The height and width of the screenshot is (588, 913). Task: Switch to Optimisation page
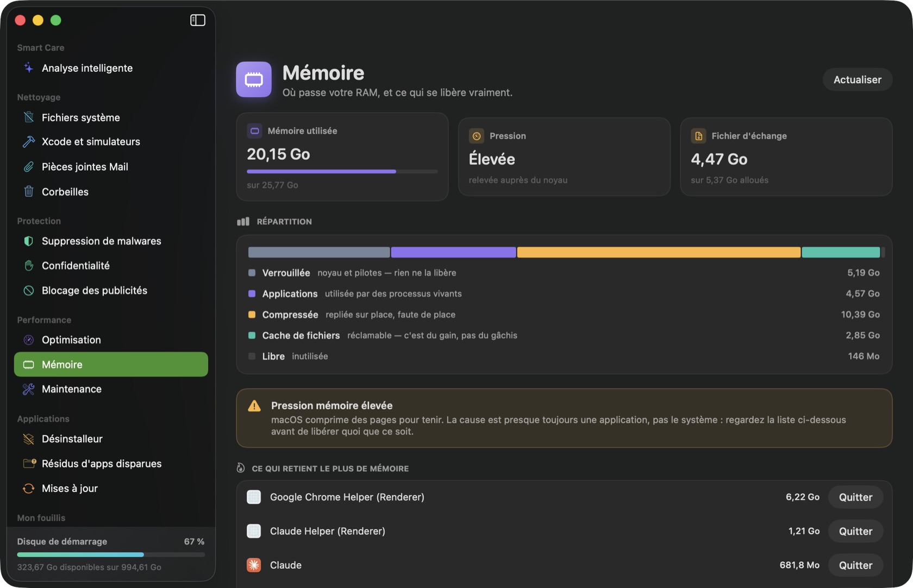111,340
